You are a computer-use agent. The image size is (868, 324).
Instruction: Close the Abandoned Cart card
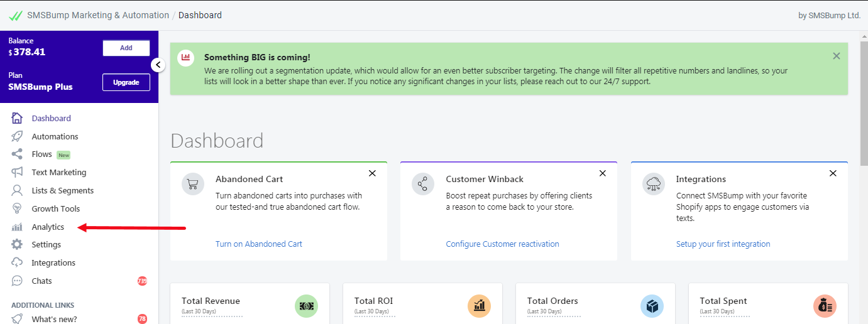pos(372,173)
